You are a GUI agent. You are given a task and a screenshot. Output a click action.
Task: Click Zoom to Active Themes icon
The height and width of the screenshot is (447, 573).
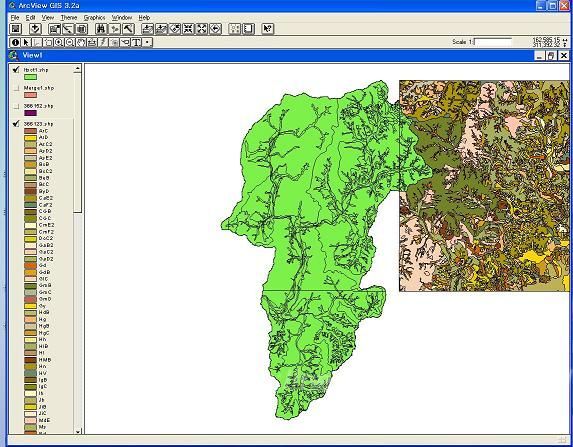[x=161, y=29]
